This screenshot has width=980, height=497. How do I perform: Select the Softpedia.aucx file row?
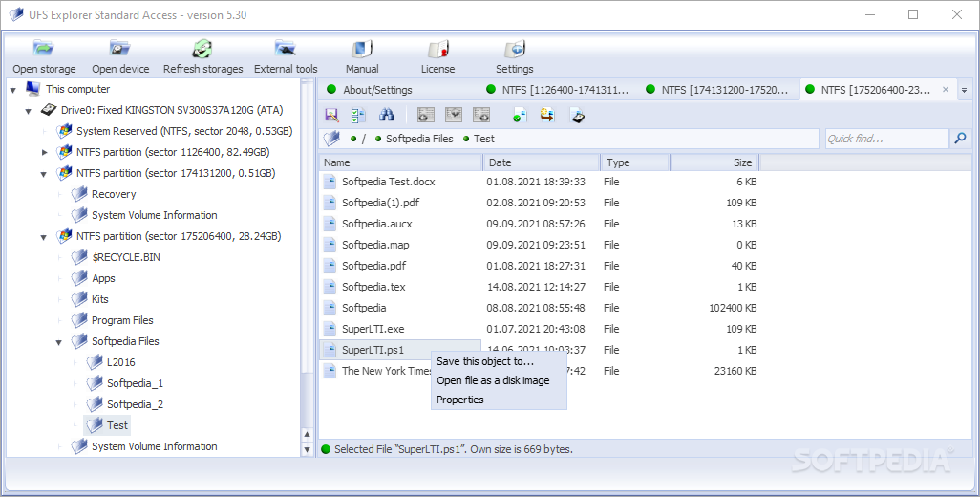tap(539, 224)
